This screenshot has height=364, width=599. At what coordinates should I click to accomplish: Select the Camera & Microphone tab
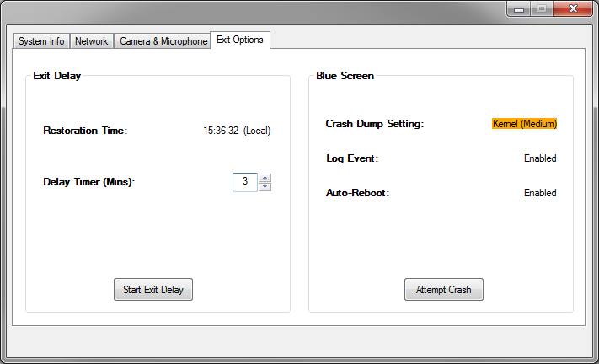[x=163, y=41]
